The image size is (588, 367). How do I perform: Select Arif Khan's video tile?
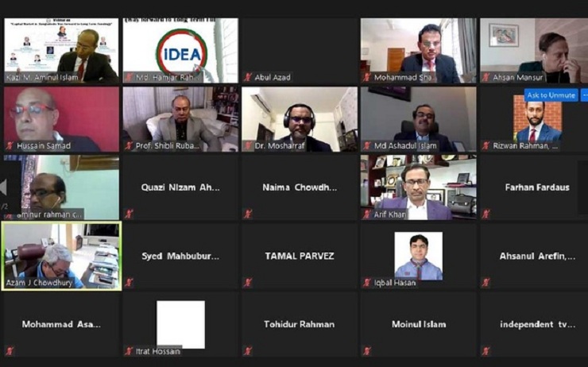pyautogui.click(x=419, y=187)
